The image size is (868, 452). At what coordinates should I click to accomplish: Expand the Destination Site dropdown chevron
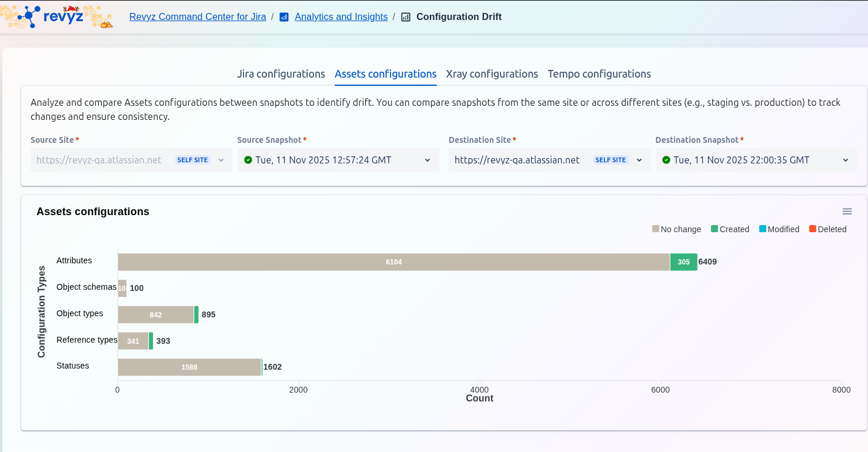[639, 160]
